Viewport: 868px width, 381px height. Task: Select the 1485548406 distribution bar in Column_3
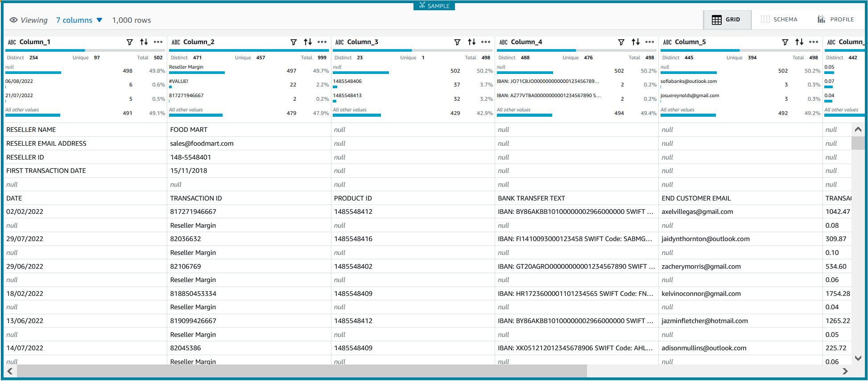coord(335,87)
